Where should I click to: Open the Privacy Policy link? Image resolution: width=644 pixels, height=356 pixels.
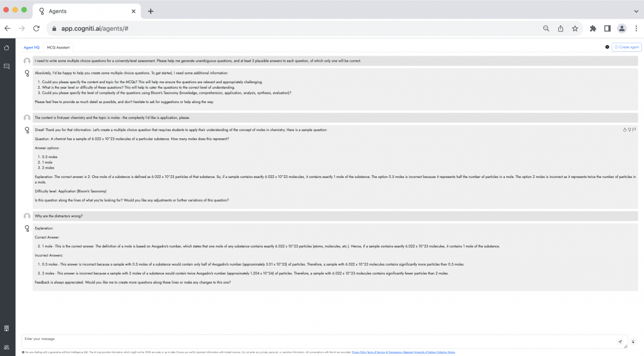point(358,352)
